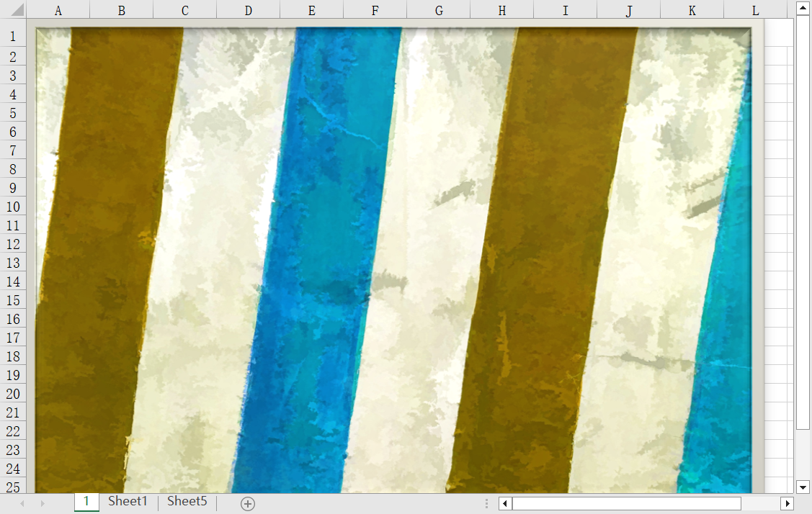The image size is (812, 514).
Task: Select row 18 header
Action: point(13,356)
